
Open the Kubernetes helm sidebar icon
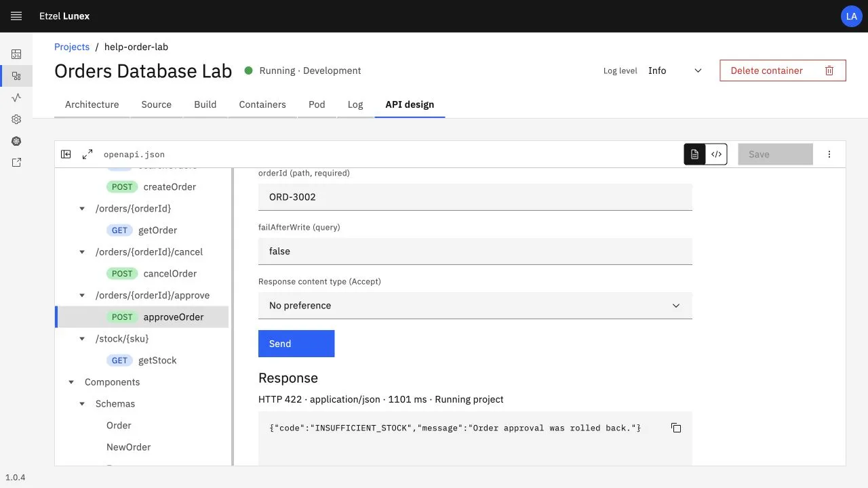[16, 141]
